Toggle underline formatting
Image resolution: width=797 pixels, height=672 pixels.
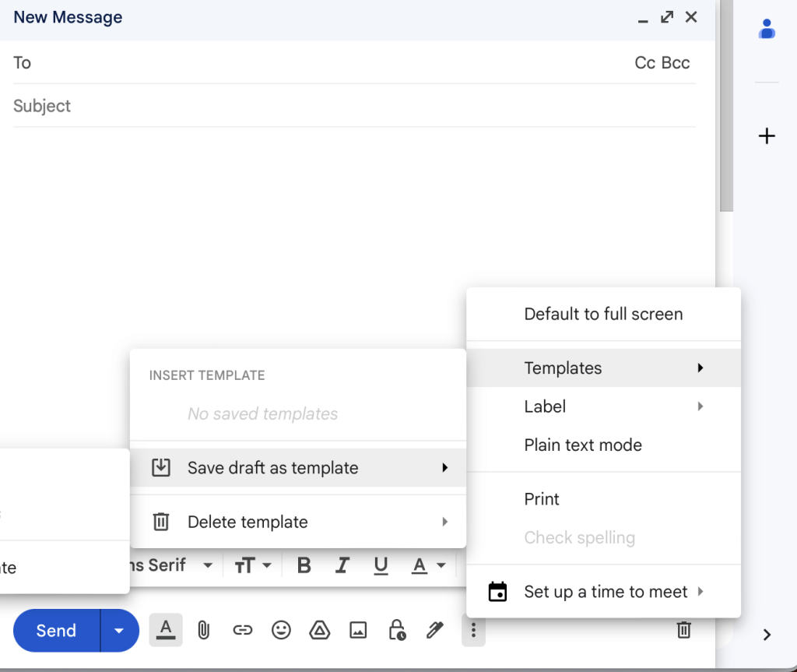pyautogui.click(x=381, y=566)
